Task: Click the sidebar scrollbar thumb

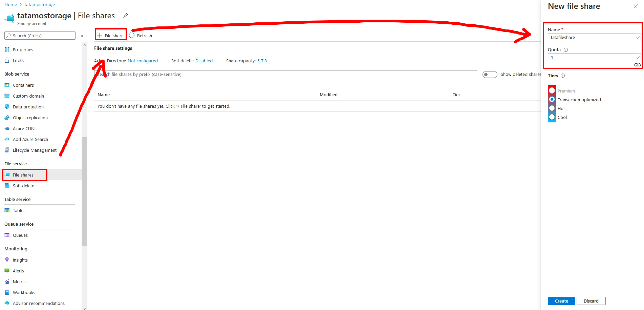Action: (x=84, y=191)
